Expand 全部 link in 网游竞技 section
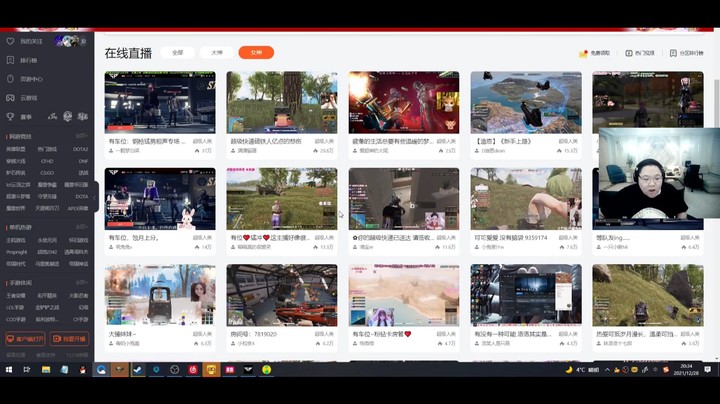 tap(81, 136)
